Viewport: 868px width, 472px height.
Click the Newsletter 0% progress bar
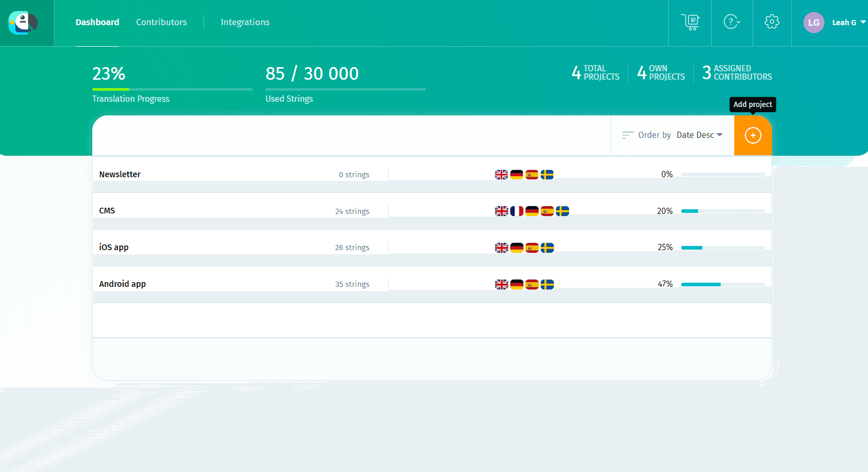723,174
